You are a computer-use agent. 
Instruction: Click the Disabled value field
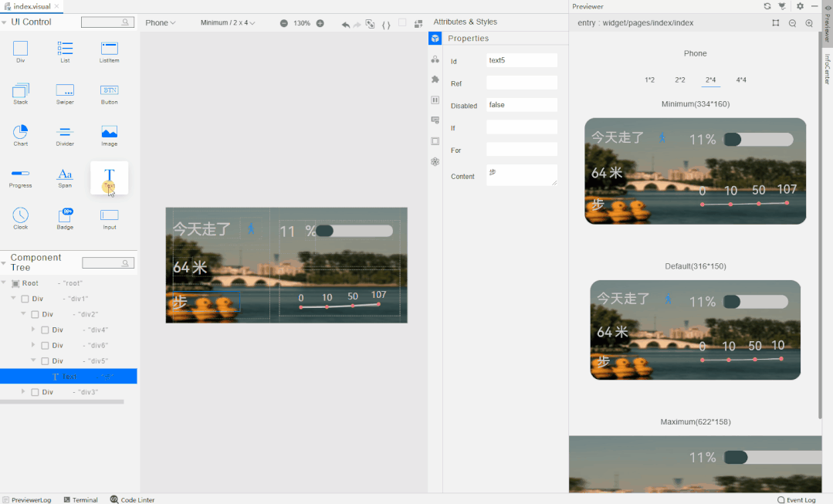[x=522, y=105]
